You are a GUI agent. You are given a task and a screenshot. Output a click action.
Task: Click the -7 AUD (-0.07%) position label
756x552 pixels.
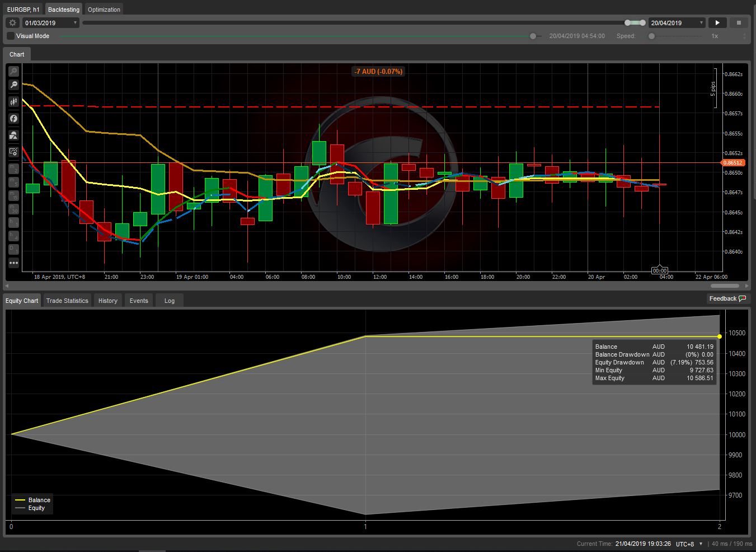(x=378, y=72)
